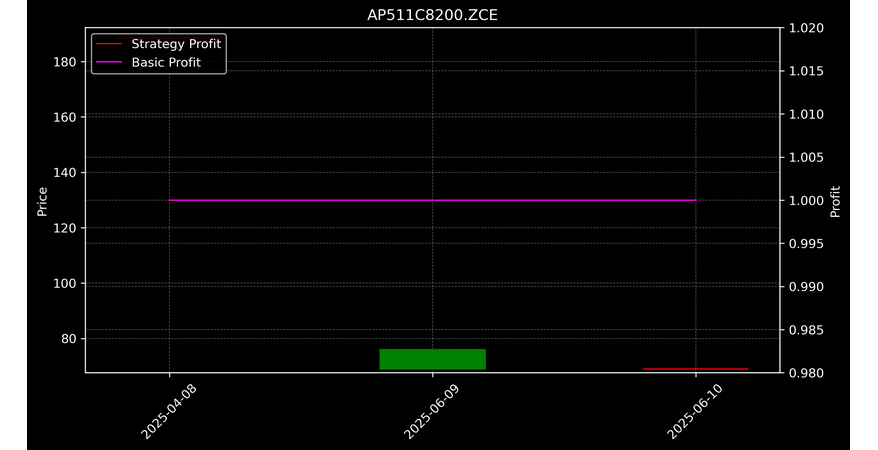878x450 pixels.
Task: Click the 140 tick on Price axis
Action: pyautogui.click(x=65, y=172)
